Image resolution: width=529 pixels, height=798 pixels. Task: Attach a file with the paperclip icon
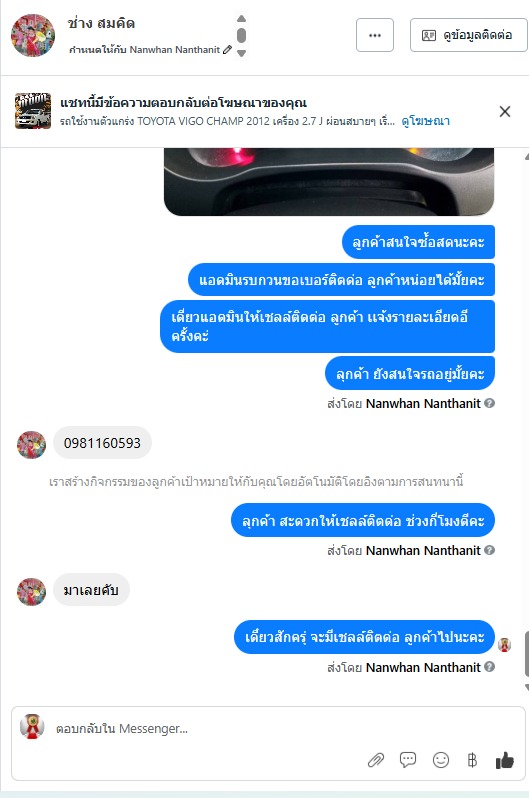pos(376,760)
